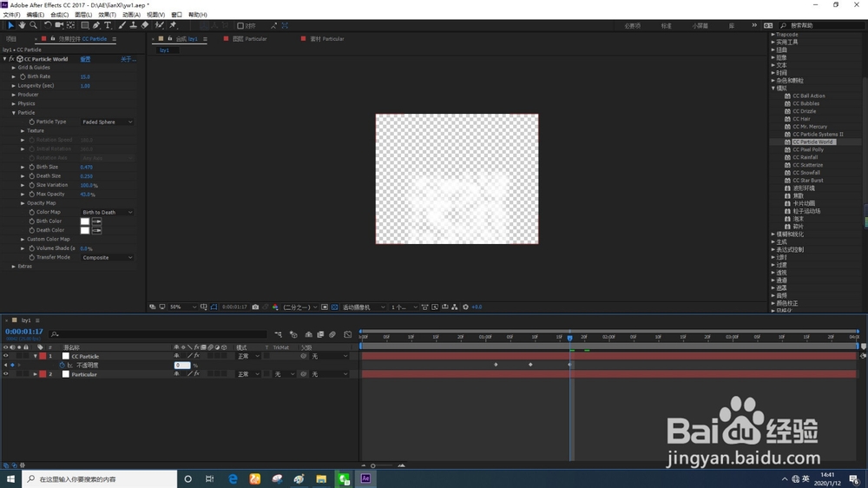Toggle mask and shape path visibility
The width and height of the screenshot is (868, 488).
point(214,307)
